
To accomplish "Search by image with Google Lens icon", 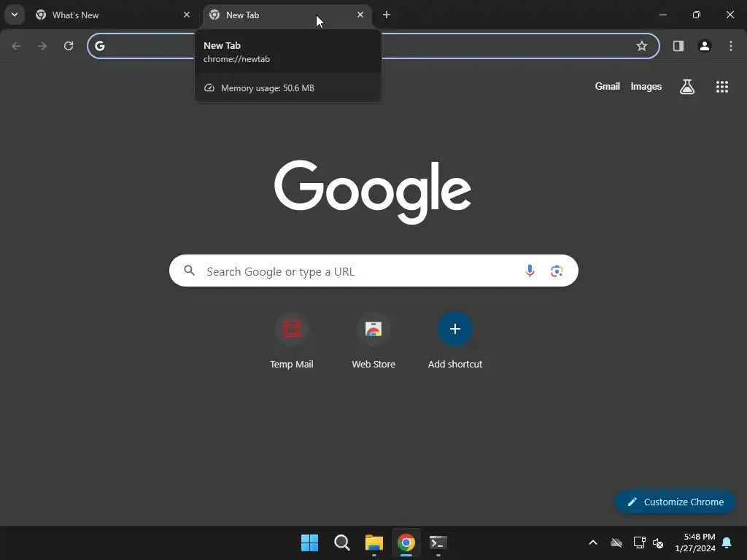I will tap(557, 271).
